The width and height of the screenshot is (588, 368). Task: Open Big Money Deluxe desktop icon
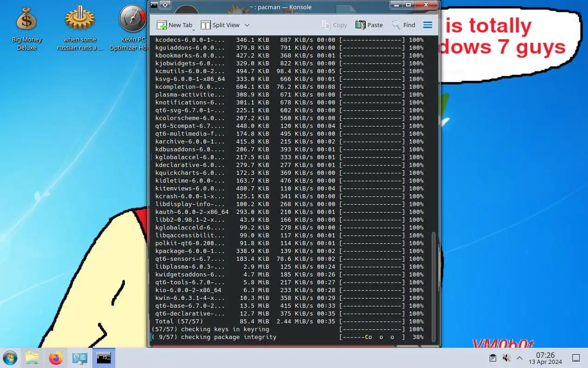tap(27, 29)
